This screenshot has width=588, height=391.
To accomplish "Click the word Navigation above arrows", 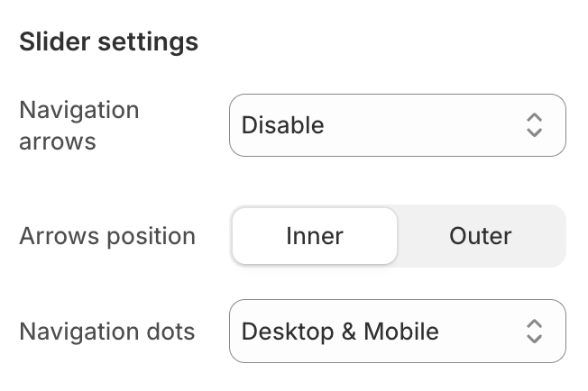I will 79,111.
